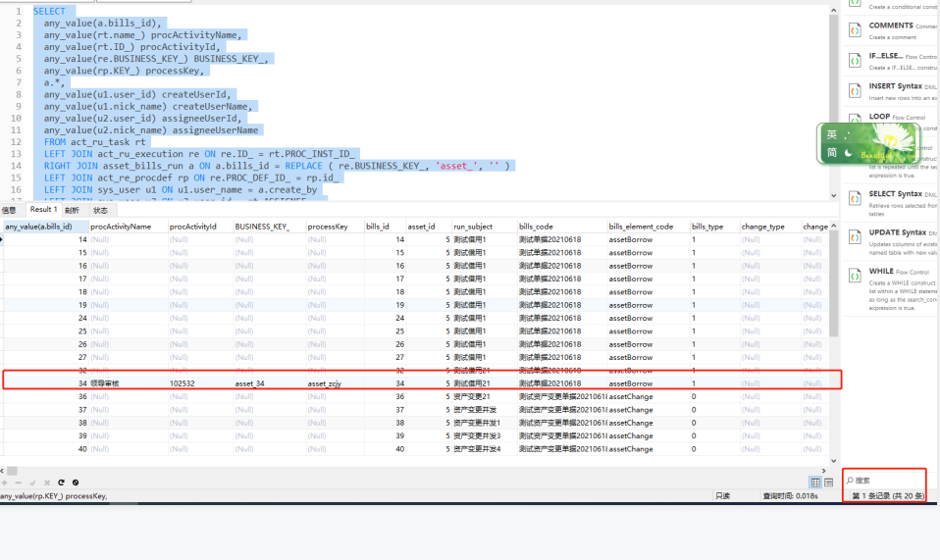The image size is (940, 560).
Task: Click the 查询时间: 0.018s status entry
Action: (790, 496)
